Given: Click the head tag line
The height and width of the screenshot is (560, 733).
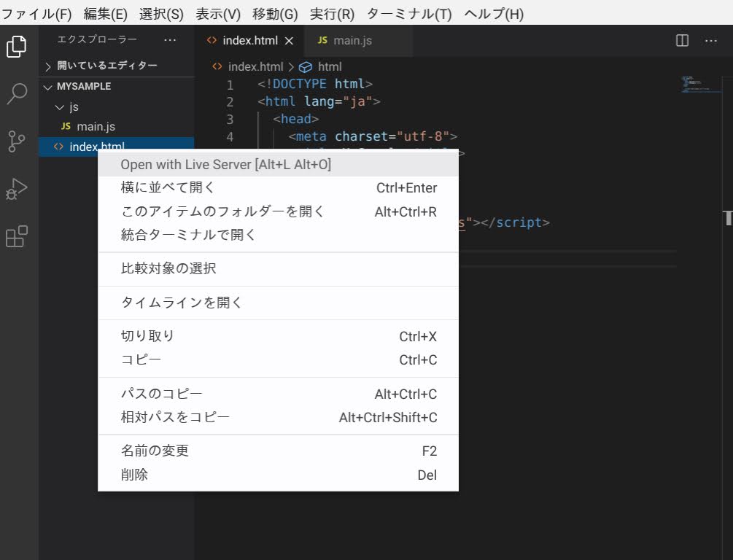Looking at the screenshot, I should click(x=296, y=119).
